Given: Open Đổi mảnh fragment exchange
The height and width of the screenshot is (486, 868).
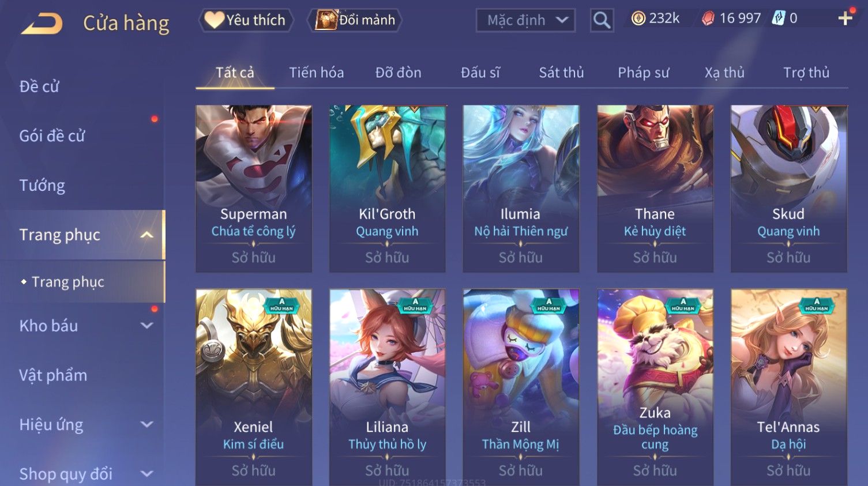Looking at the screenshot, I should click(x=355, y=20).
